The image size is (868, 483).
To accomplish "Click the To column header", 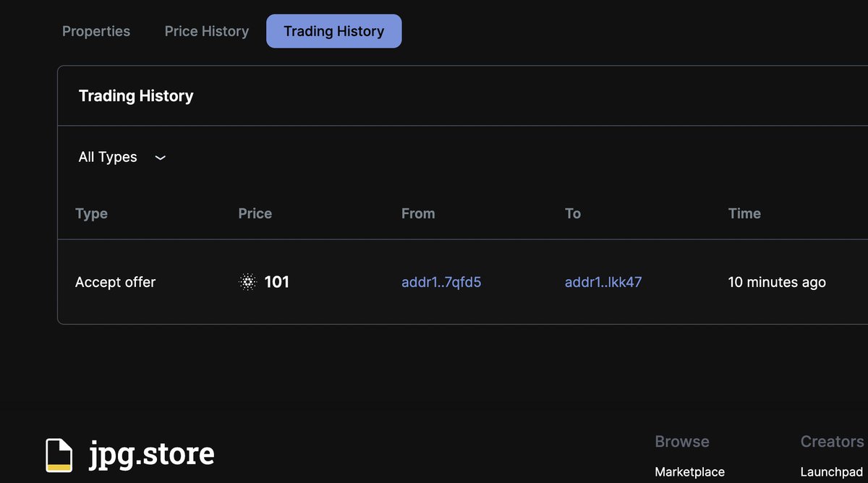I will pos(573,213).
